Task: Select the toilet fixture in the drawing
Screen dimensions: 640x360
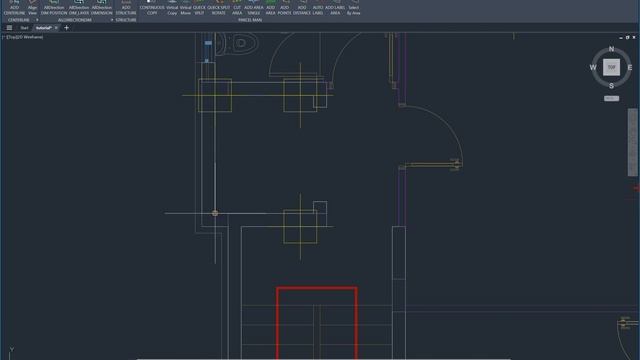Action: click(237, 44)
